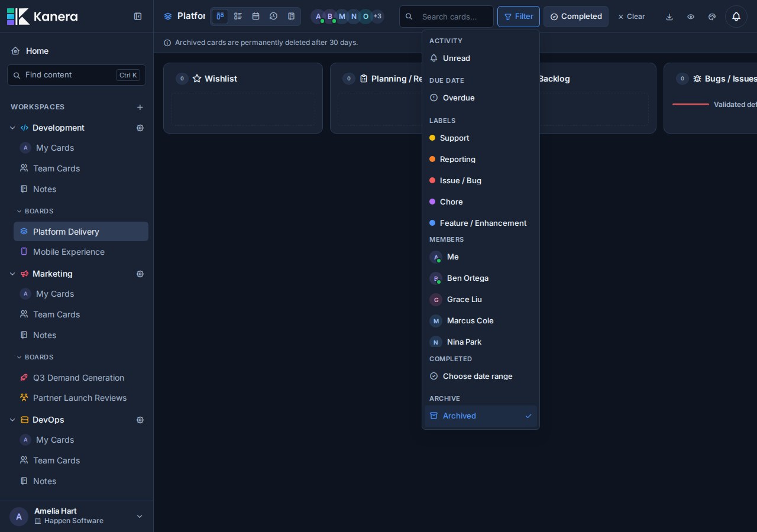
Task: Filter by red Issue / Bug label
Action: pyautogui.click(x=480, y=180)
